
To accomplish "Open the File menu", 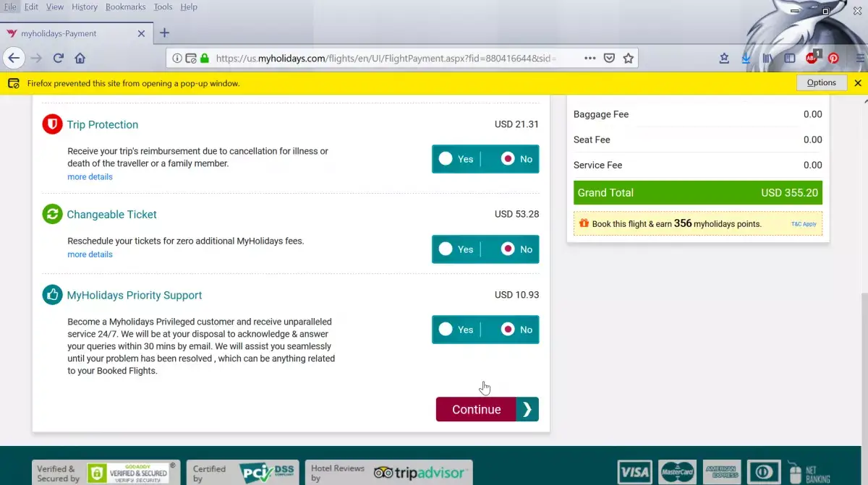I will [10, 7].
